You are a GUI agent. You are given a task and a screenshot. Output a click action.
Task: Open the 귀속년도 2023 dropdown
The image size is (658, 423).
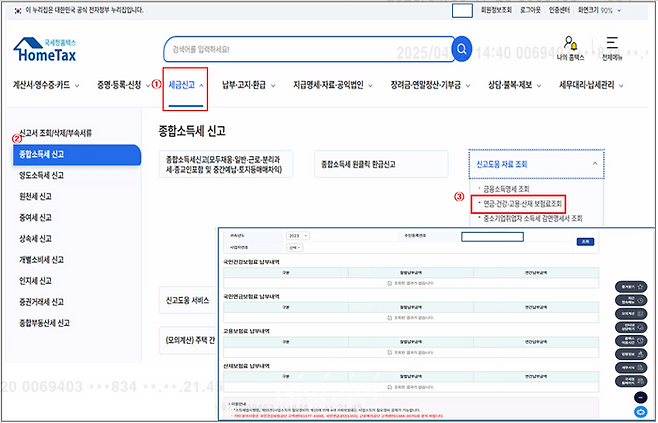pos(298,236)
